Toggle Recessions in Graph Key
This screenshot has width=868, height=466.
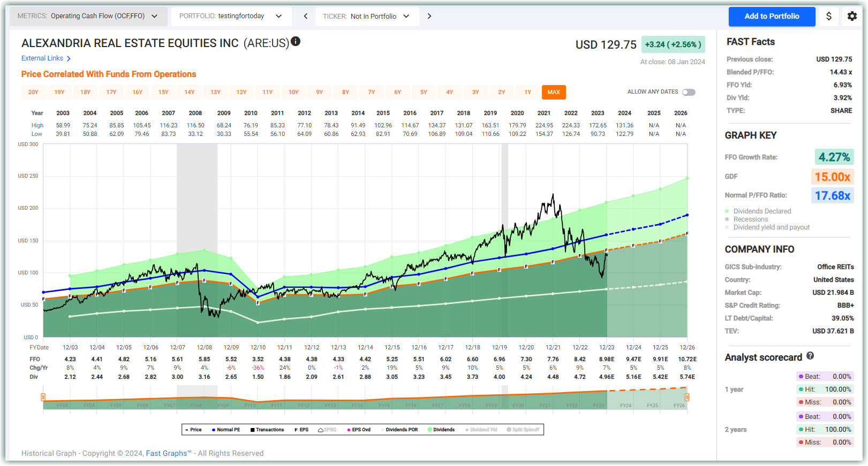[746, 219]
